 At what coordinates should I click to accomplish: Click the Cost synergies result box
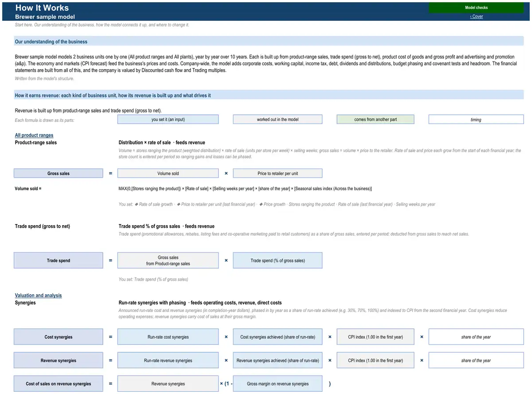[59, 337]
